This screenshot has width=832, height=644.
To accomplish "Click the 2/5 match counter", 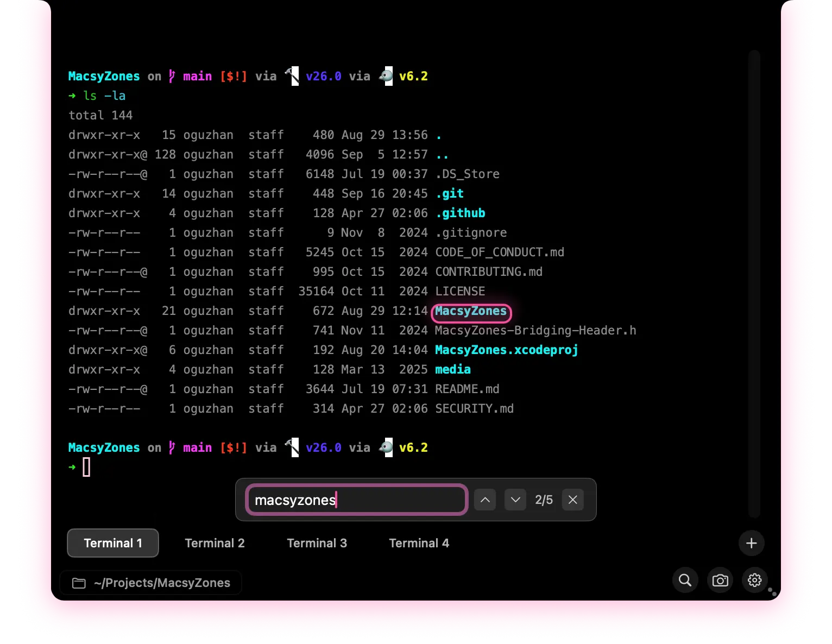I will point(543,500).
